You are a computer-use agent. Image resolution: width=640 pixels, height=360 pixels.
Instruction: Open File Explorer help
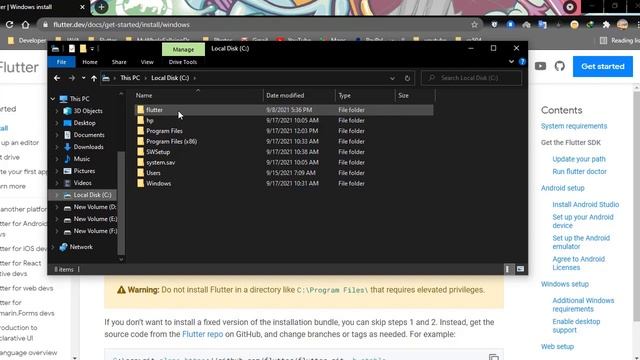click(x=522, y=62)
